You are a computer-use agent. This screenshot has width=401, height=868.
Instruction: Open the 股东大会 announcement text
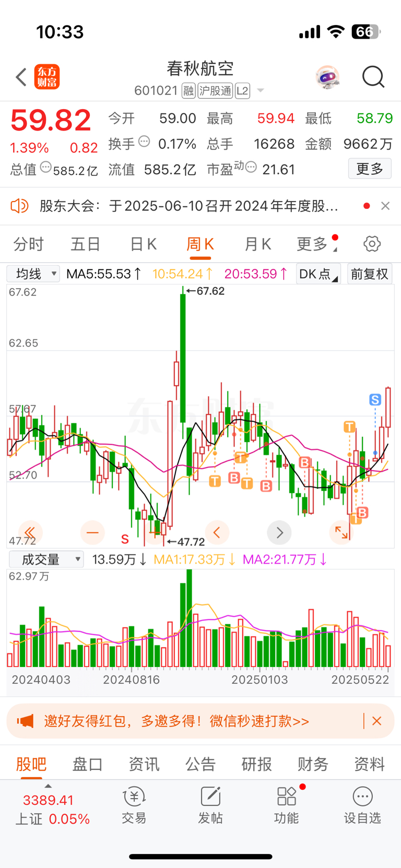pyautogui.click(x=189, y=206)
